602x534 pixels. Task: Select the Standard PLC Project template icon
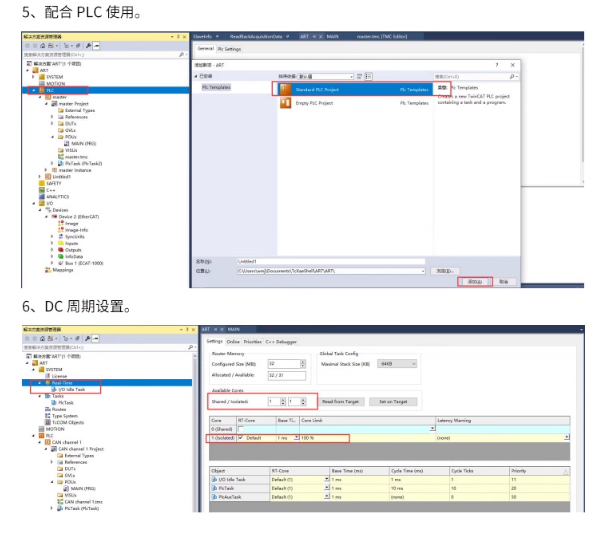point(285,89)
